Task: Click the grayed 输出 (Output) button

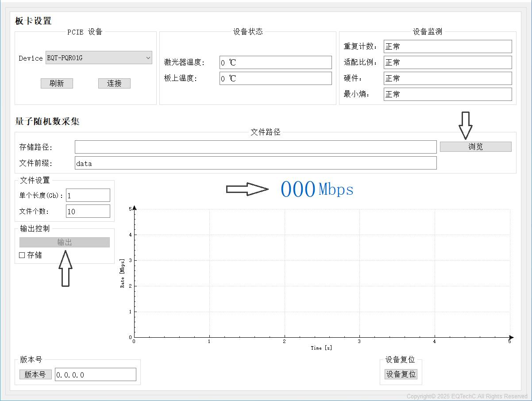Action: pos(64,242)
